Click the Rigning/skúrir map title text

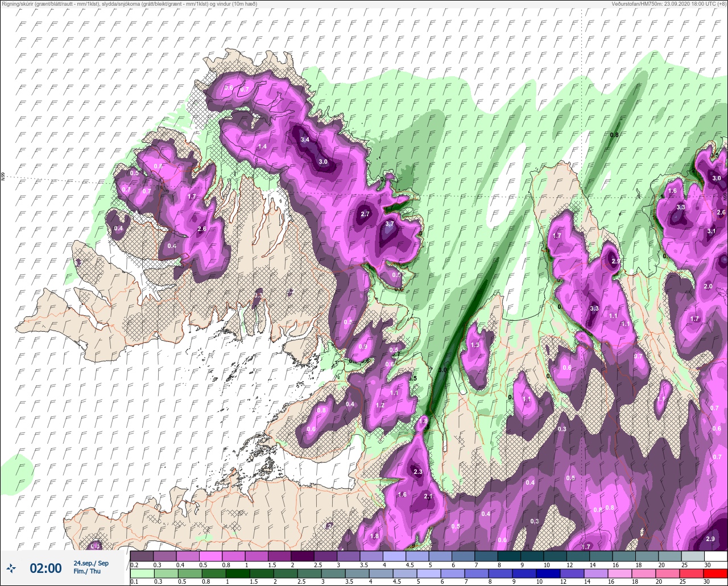[x=129, y=3]
